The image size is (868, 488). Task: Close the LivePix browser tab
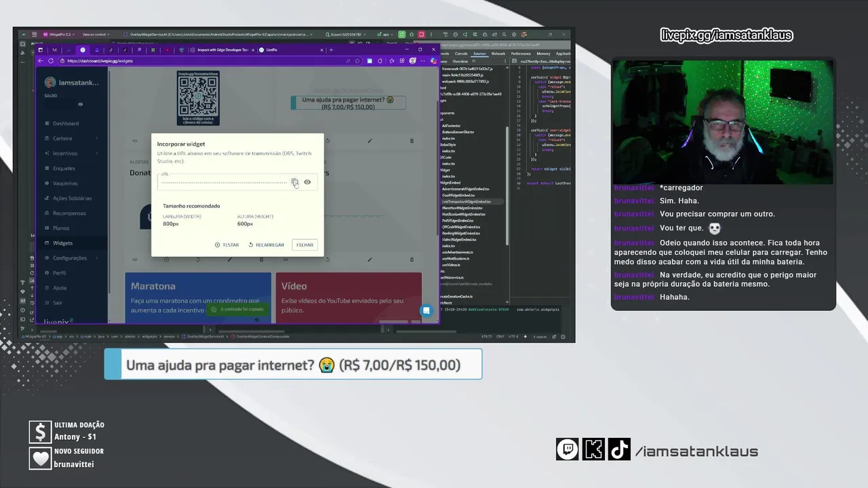coord(321,49)
